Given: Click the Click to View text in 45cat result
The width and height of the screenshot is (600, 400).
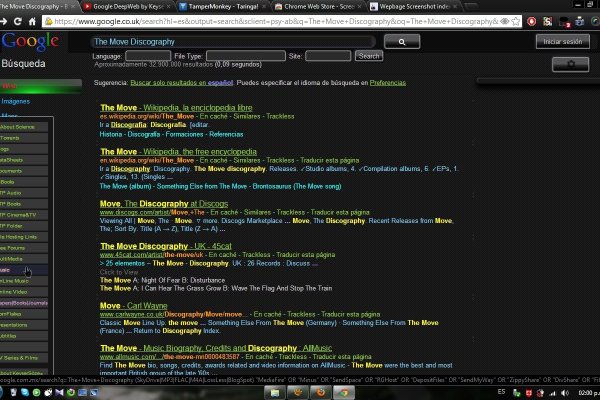Looking at the screenshot, I should point(119,272).
